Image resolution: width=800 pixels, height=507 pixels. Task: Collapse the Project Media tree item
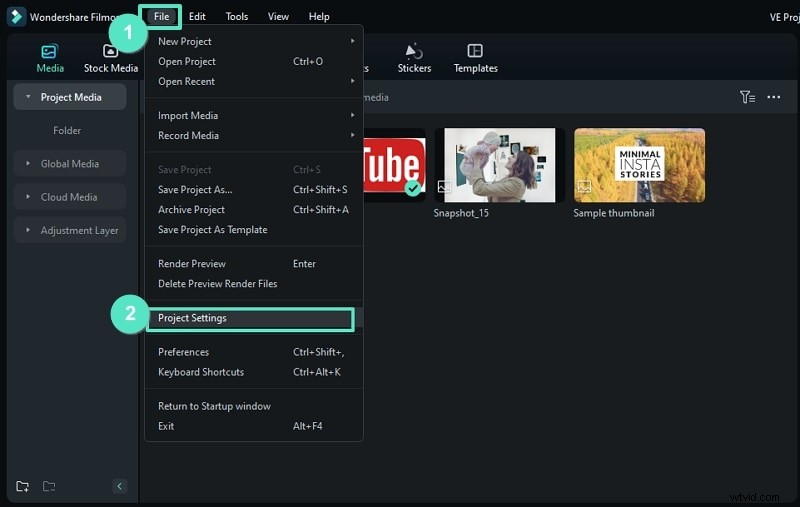pyautogui.click(x=28, y=97)
